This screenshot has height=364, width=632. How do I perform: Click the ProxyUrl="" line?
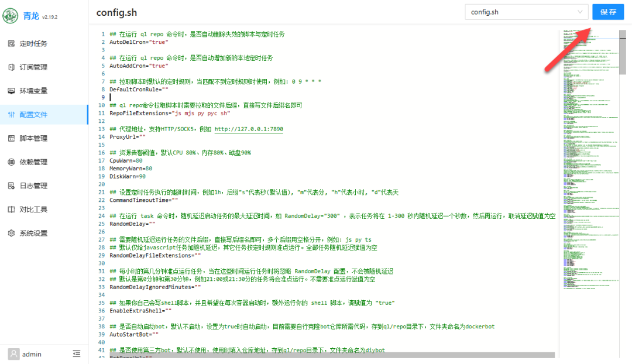pos(128,137)
